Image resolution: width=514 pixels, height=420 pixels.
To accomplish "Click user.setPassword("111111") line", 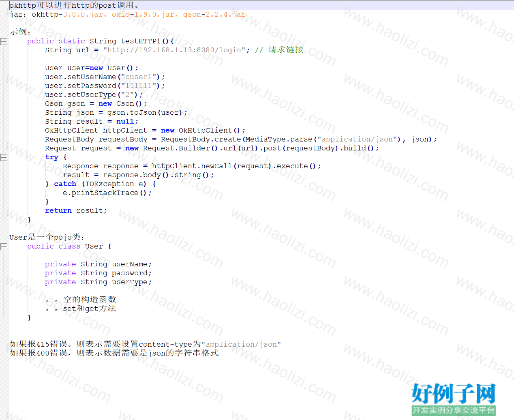I will pos(105,86).
